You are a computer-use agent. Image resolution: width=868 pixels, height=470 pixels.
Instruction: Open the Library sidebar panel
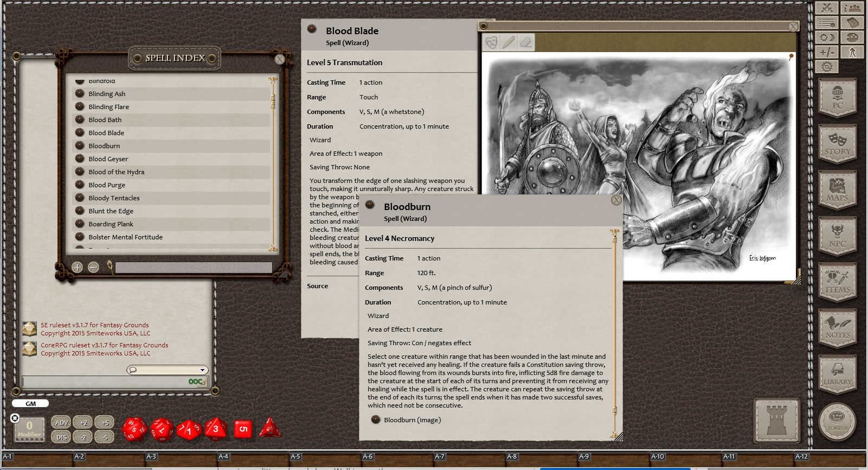click(837, 375)
